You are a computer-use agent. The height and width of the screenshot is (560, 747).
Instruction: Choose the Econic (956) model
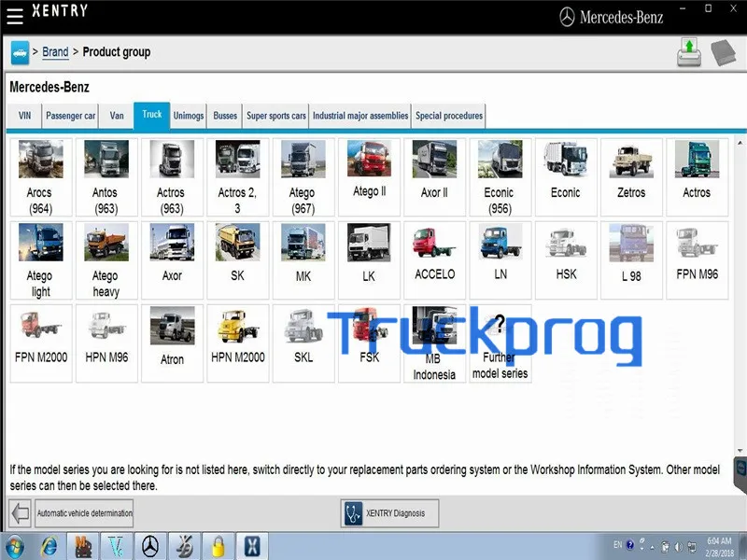click(x=500, y=177)
